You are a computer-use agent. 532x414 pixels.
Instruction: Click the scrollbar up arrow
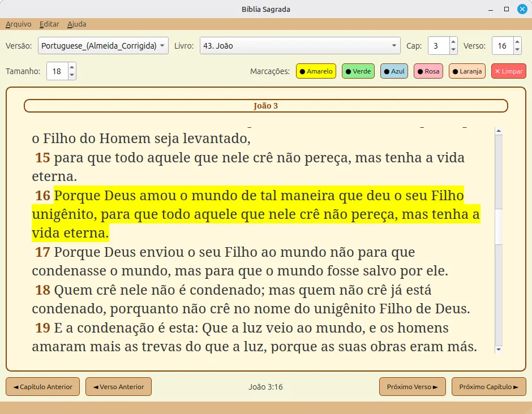click(499, 131)
